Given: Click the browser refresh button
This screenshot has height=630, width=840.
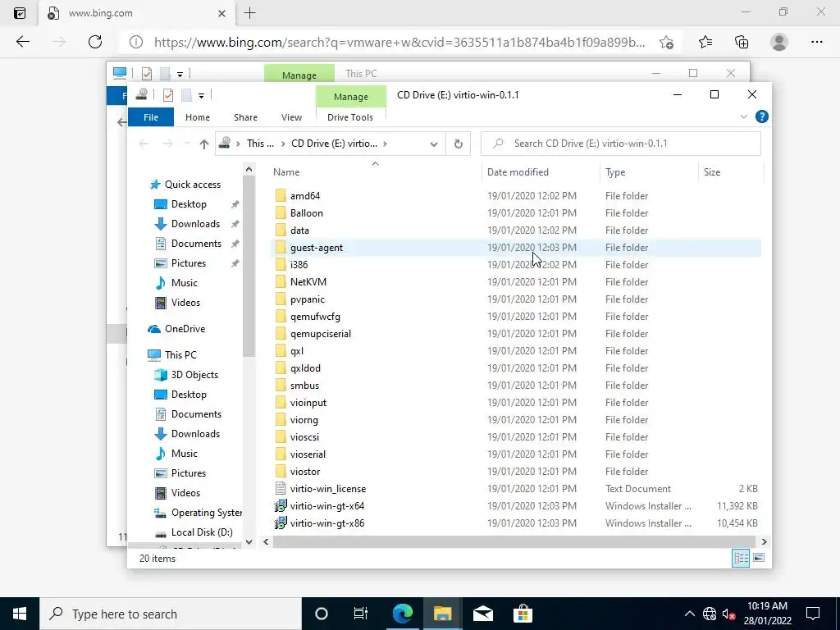Looking at the screenshot, I should click(x=95, y=42).
